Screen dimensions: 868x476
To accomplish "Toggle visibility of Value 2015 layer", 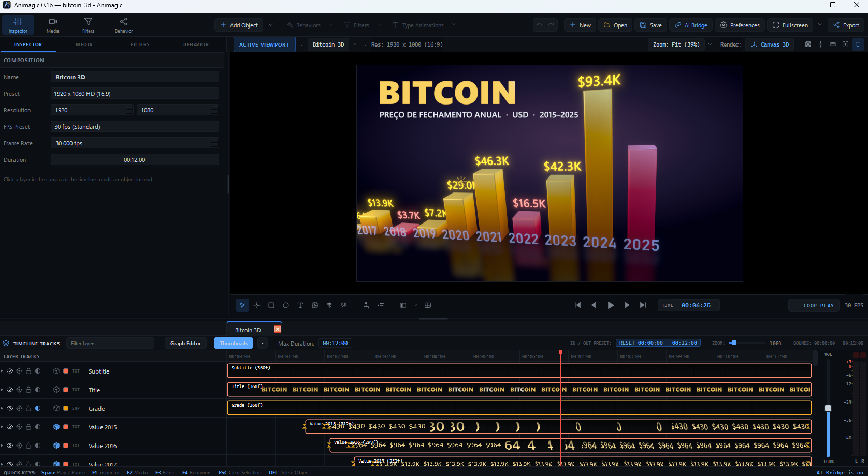I will click(x=10, y=427).
